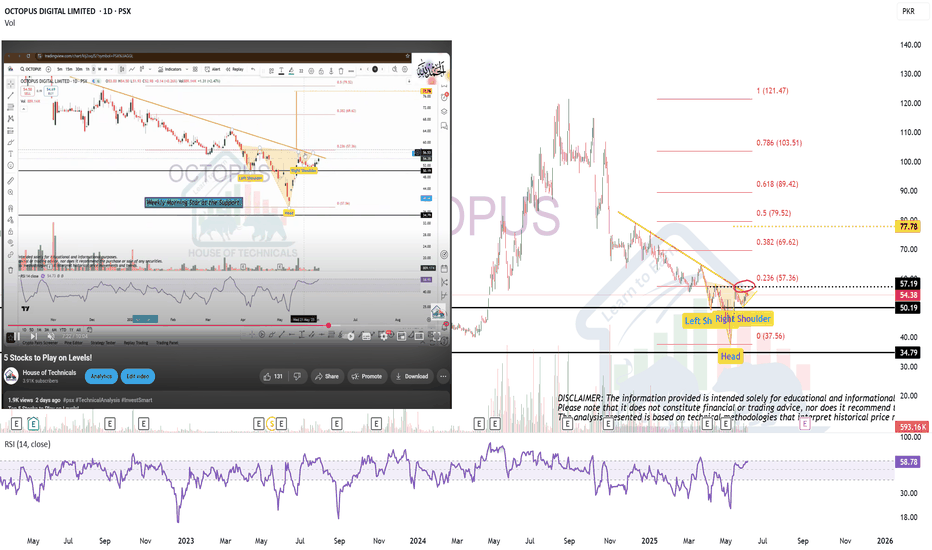
Task: Click the Edit video button
Action: (138, 376)
